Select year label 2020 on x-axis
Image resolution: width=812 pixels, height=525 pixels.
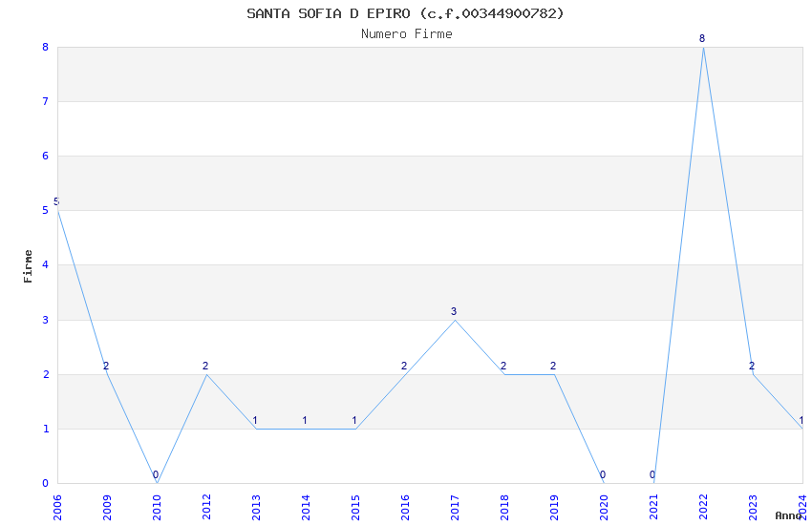pyautogui.click(x=604, y=508)
